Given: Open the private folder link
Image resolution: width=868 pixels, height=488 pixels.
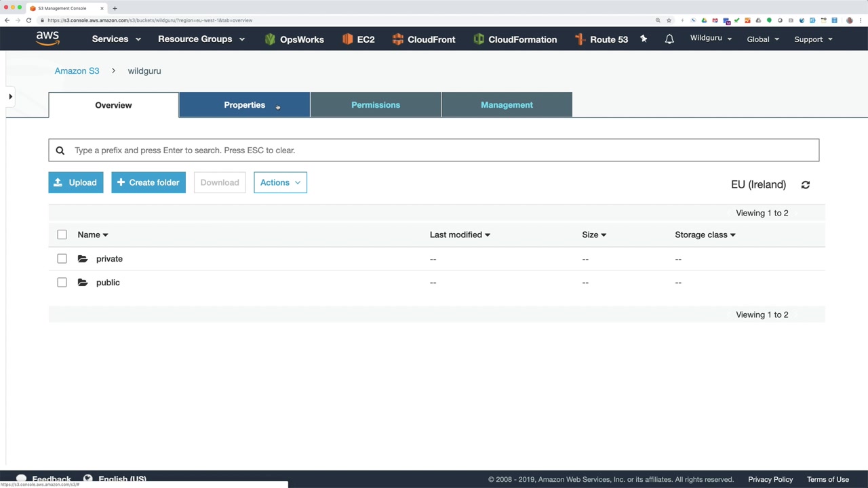Looking at the screenshot, I should tap(109, 259).
